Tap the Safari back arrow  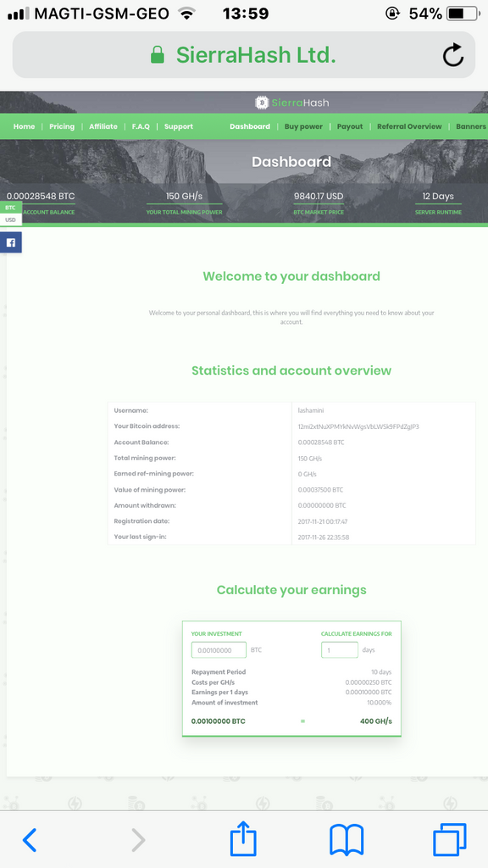tap(30, 840)
